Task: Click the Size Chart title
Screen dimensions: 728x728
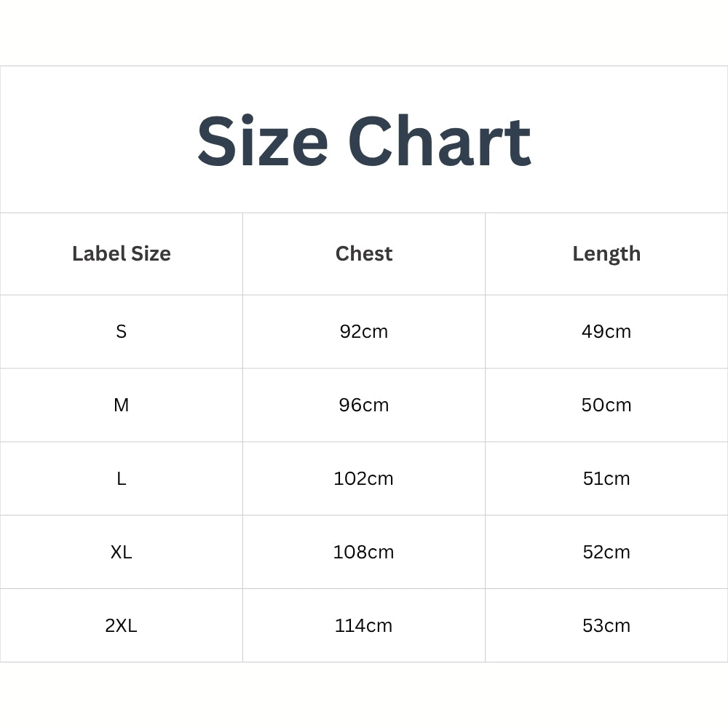Action: [x=364, y=142]
